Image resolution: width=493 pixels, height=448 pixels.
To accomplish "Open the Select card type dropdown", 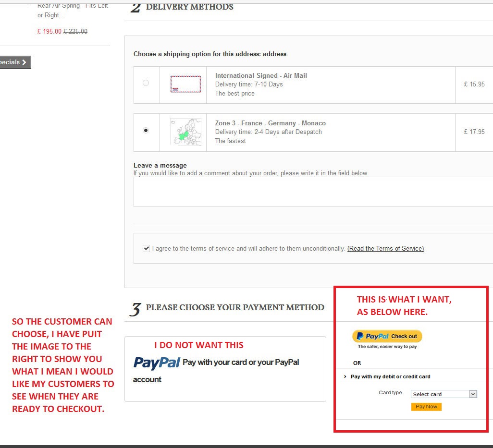I will point(444,394).
